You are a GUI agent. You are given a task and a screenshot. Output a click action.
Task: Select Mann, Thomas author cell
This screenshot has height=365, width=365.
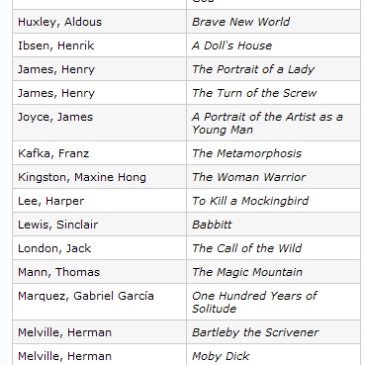point(99,272)
